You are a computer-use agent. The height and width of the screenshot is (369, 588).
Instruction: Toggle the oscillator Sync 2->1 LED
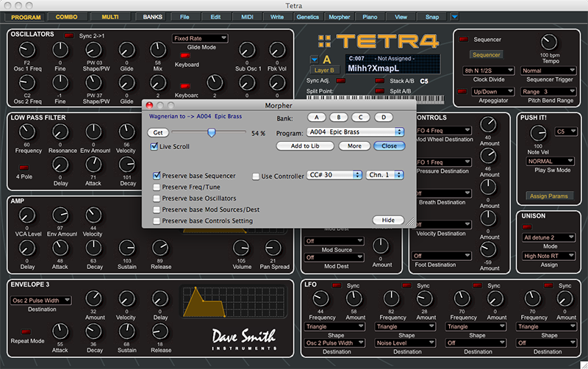click(69, 35)
